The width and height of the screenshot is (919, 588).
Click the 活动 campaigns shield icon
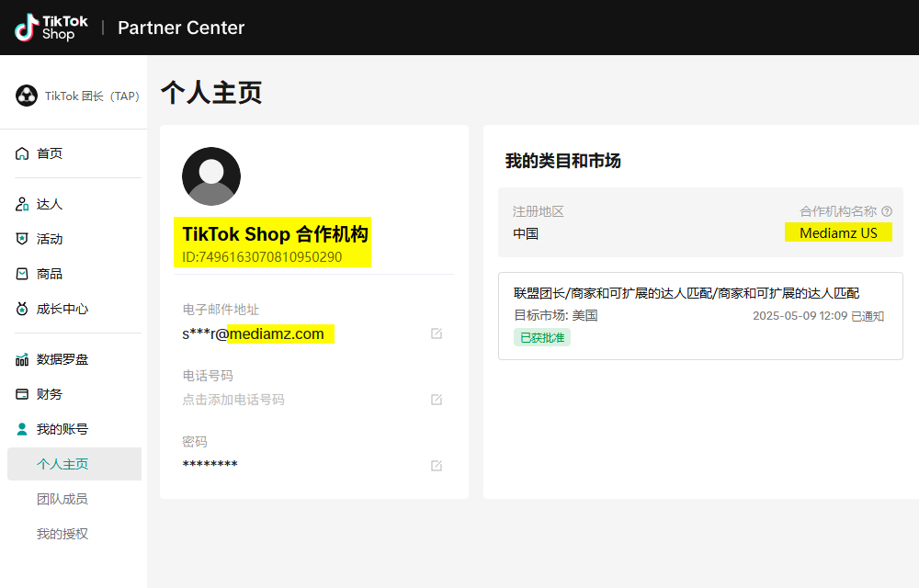(22, 239)
